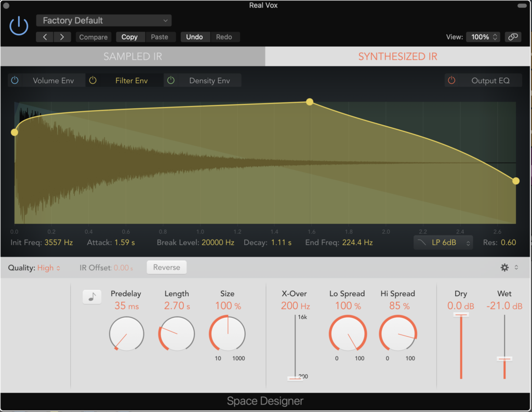
Task: Go to previous preset arrow
Action: click(x=45, y=37)
